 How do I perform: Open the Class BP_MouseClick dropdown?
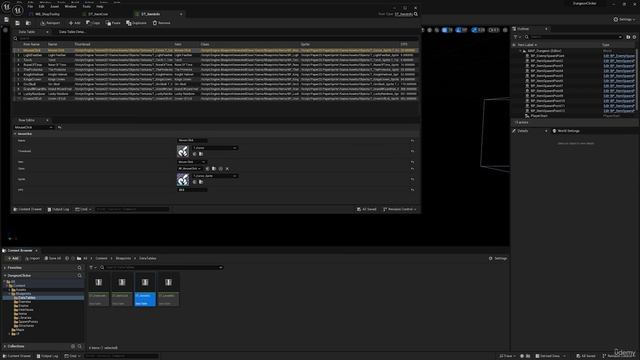click(189, 169)
